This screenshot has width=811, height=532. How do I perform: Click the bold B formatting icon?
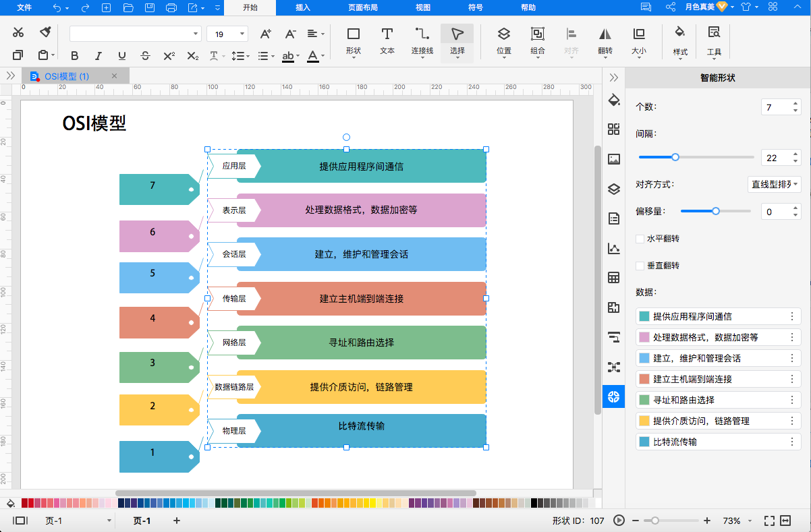(x=74, y=56)
